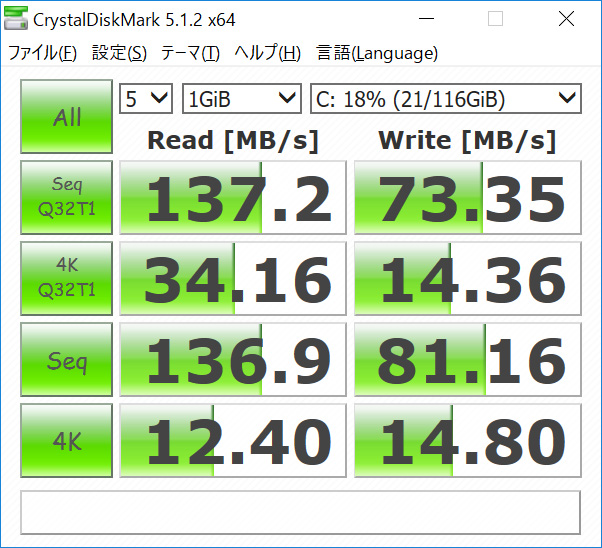
Task: Run all benchmarks with the All button
Action: coord(66,116)
